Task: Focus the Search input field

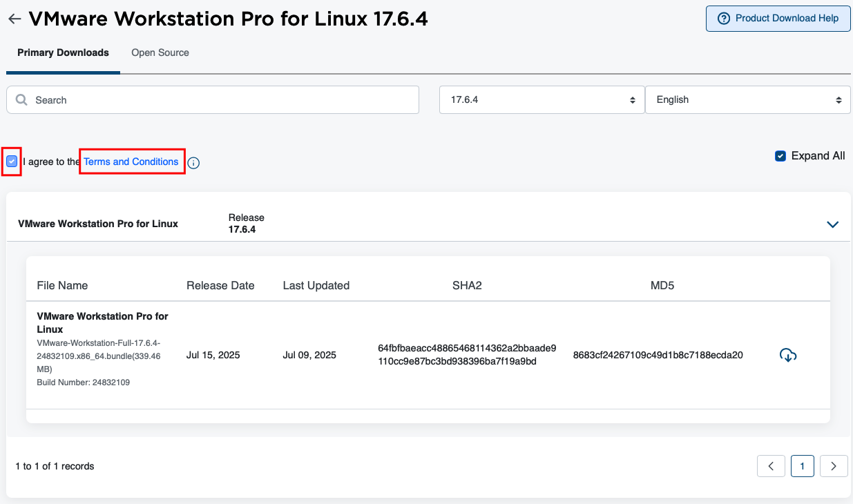Action: pos(213,100)
